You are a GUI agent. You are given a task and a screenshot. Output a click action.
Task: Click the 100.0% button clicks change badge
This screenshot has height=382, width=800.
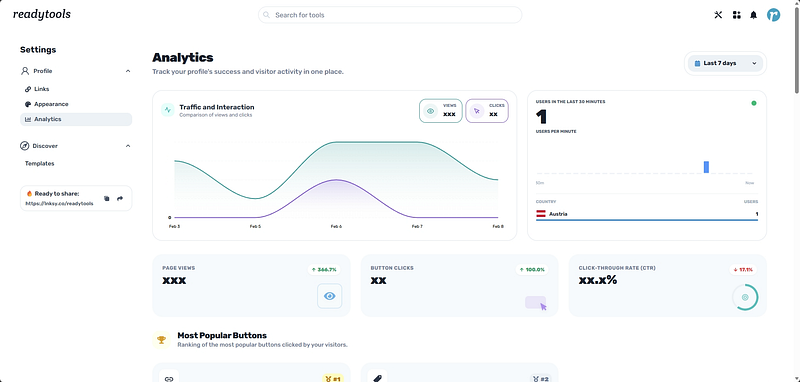[532, 269]
